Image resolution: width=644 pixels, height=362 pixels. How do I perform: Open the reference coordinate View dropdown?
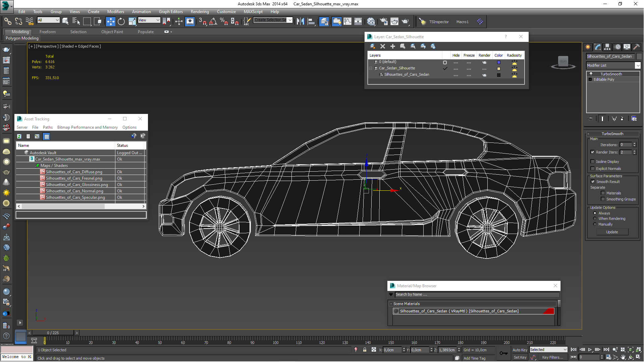point(149,20)
